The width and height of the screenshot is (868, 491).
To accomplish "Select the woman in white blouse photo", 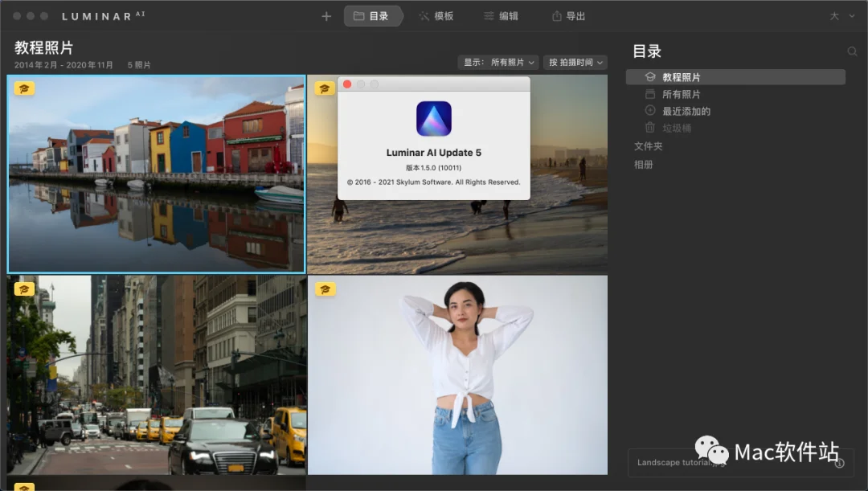I will (457, 374).
